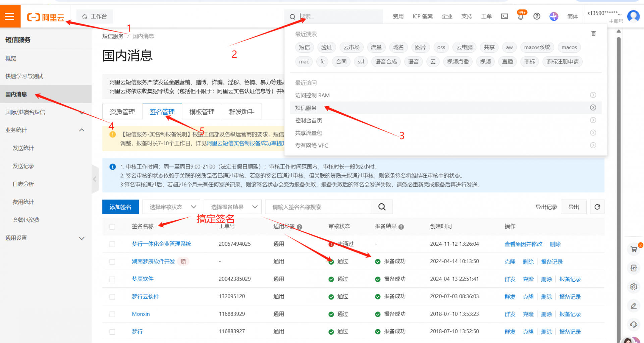Click arrow icon beside 控制台首页
The width and height of the screenshot is (644, 343).
(593, 120)
